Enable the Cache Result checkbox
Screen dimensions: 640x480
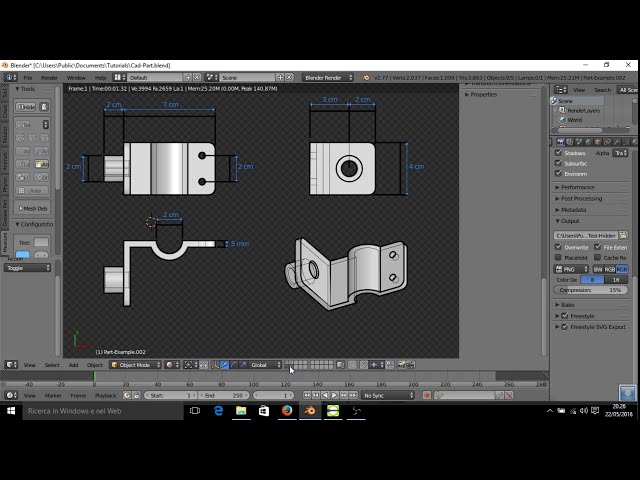tap(598, 258)
